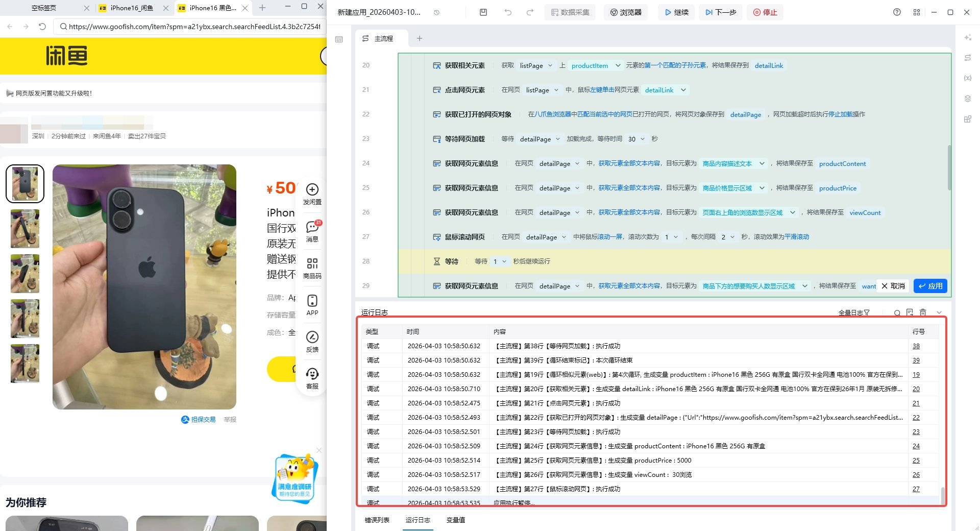Screen dimensions: 980x531
Task: Switch to the 运行日志 tab
Action: click(418, 520)
